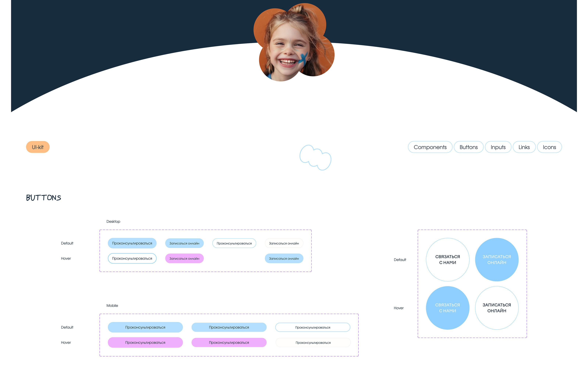Click the BUTTONS section heading
Image resolution: width=588 pixels, height=377 pixels.
[44, 198]
